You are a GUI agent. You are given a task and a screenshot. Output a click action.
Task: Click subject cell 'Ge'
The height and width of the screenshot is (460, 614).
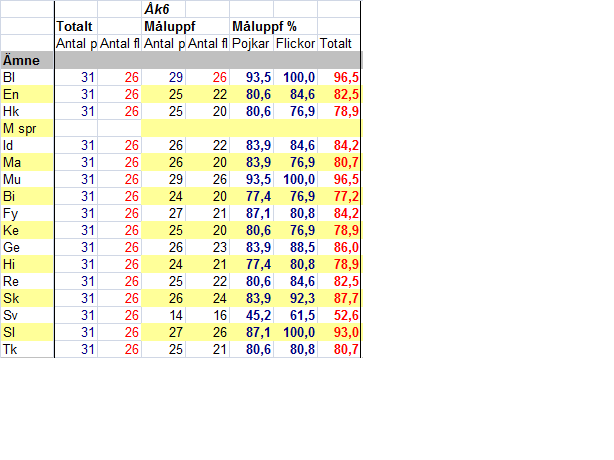pyautogui.click(x=27, y=247)
